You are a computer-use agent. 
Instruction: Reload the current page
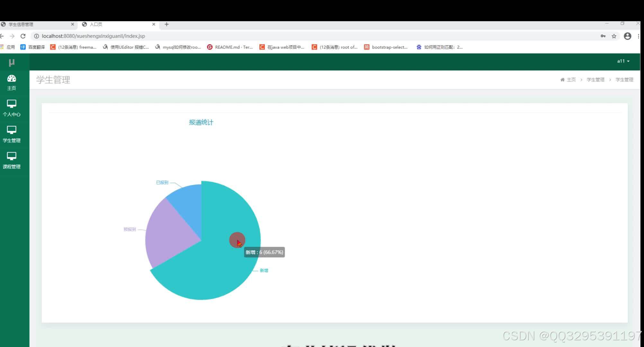23,36
